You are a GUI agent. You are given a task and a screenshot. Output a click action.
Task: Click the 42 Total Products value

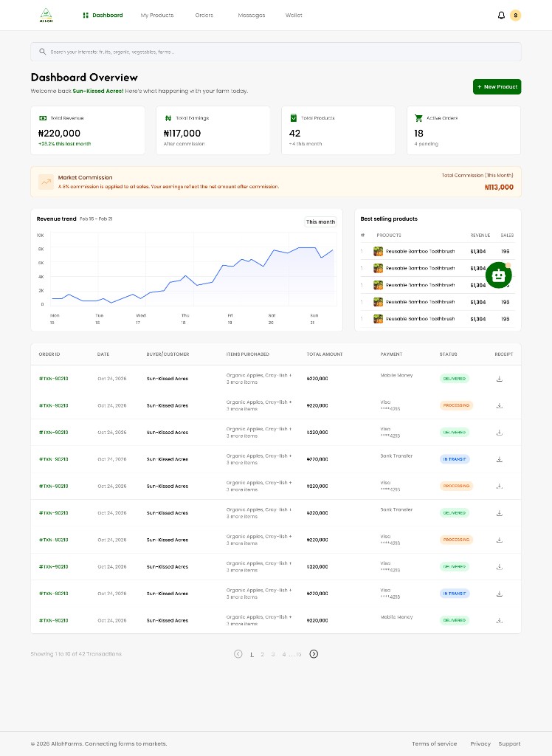click(294, 133)
